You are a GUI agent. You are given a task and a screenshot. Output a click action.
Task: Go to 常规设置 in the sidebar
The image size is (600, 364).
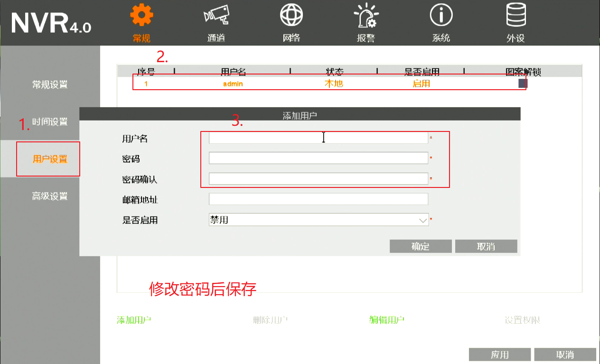[x=50, y=85]
